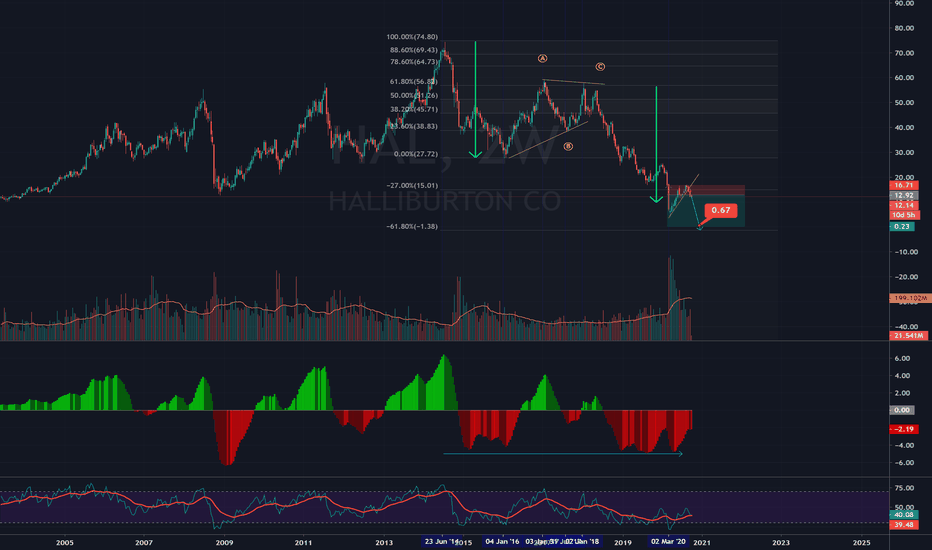Screen dimensions: 932x550
Task: Click the -2.19 histogram value tag
Action: pos(903,429)
